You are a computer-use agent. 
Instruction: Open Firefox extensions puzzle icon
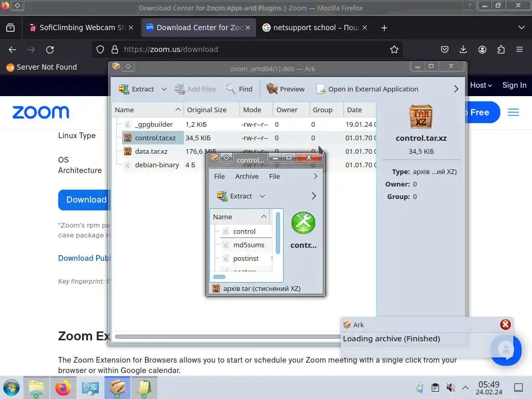[501, 49]
